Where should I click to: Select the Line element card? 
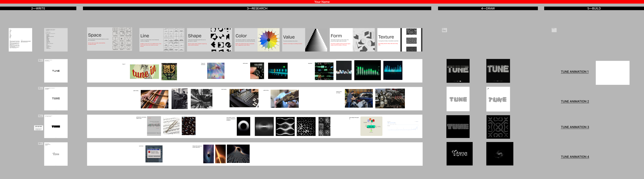point(162,40)
